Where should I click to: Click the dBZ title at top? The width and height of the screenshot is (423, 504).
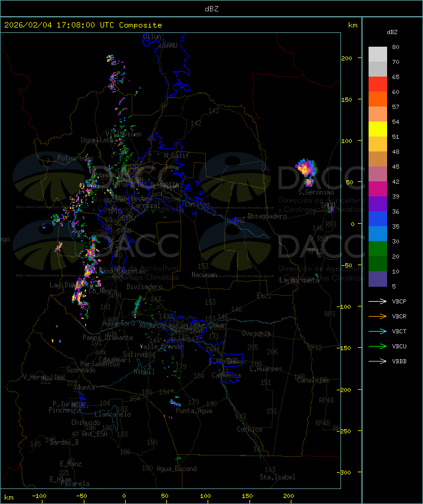point(212,8)
